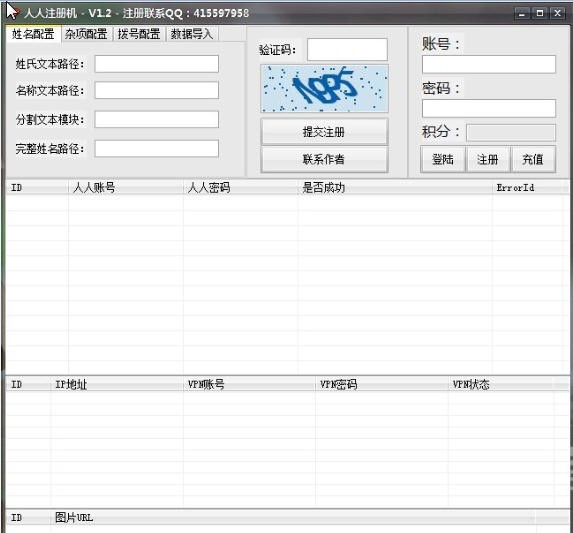Select the 拨号配置 tab
Screen dimensions: 573x533
coord(139,34)
